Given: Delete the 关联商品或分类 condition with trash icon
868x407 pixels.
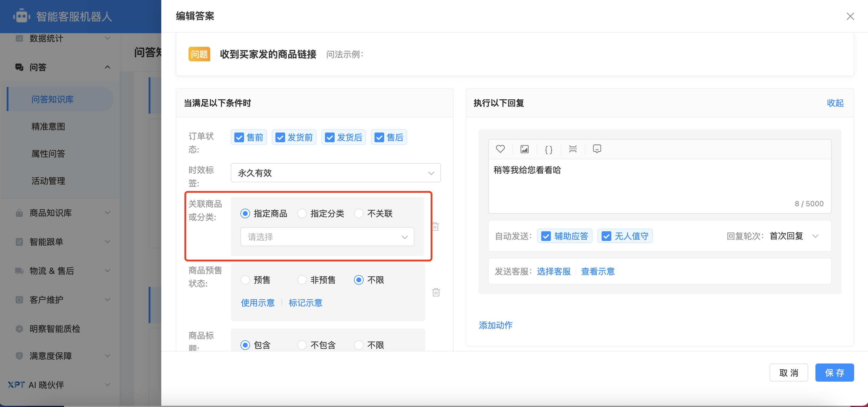Looking at the screenshot, I should pos(436,226).
